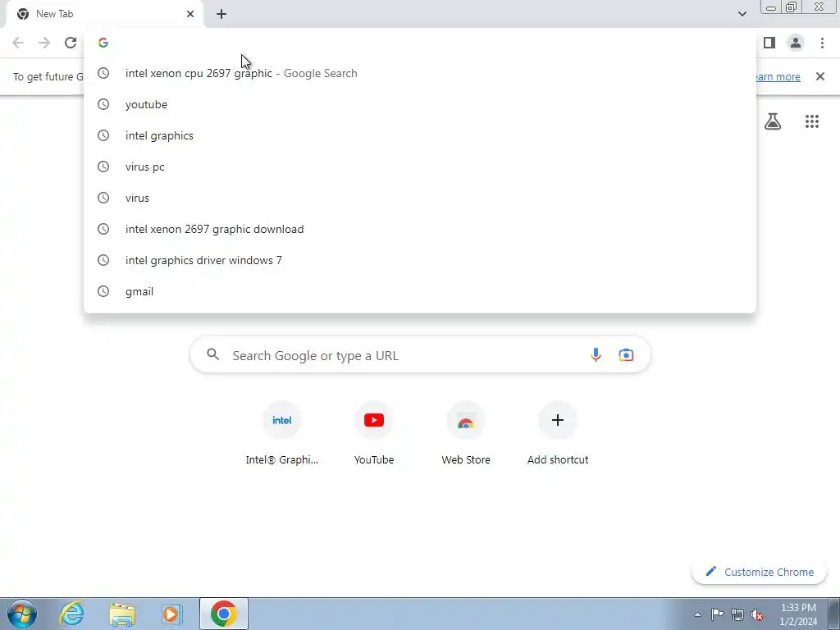Open the Google apps grid

click(x=812, y=121)
